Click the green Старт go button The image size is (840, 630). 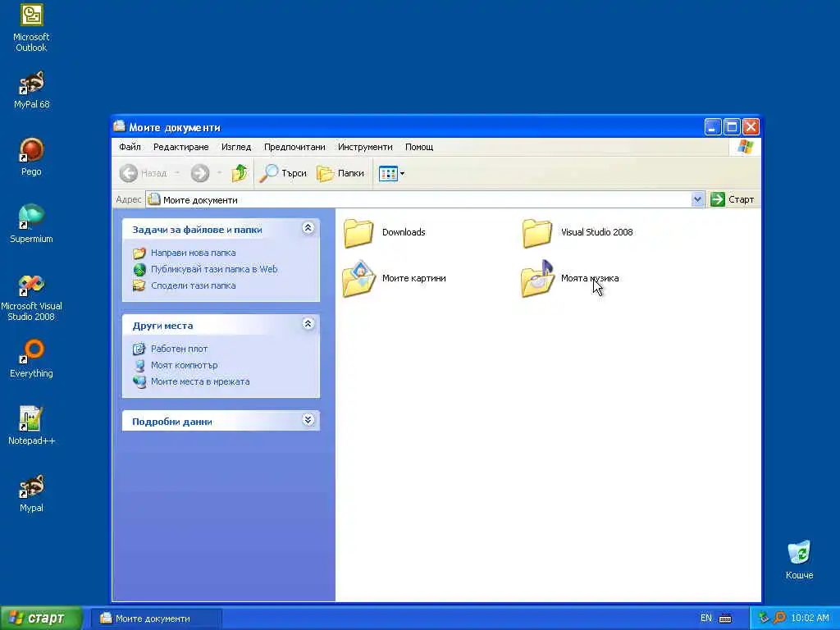[733, 199]
